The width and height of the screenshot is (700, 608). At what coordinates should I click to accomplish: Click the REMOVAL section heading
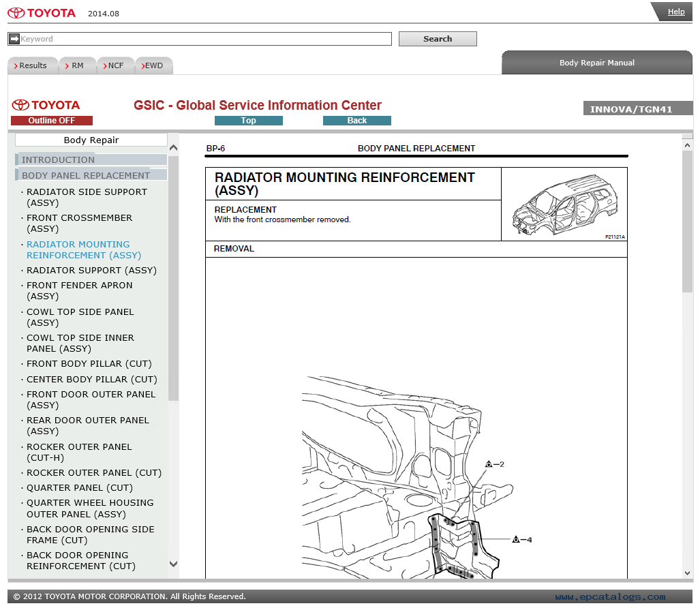234,249
